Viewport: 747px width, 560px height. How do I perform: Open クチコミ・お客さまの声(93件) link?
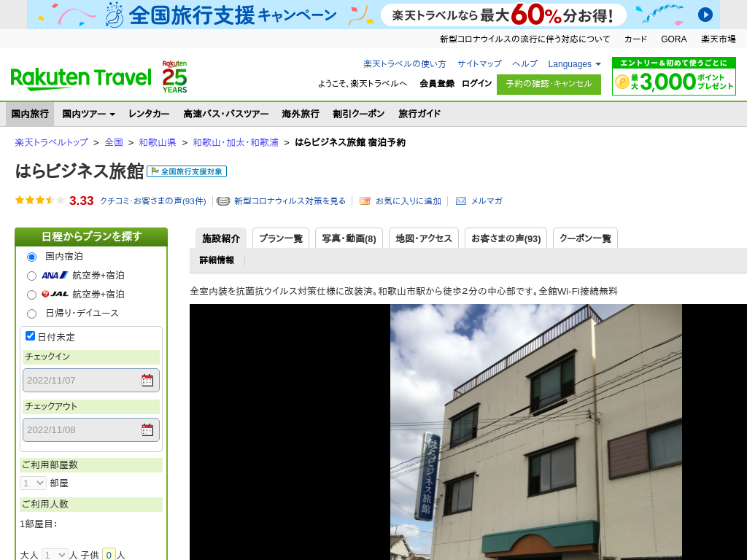[153, 201]
